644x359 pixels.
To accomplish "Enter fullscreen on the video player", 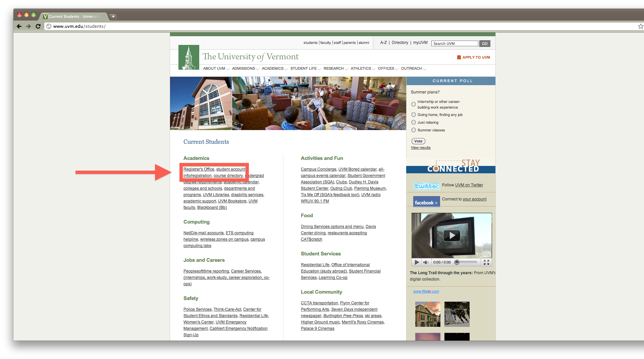I will tap(486, 262).
